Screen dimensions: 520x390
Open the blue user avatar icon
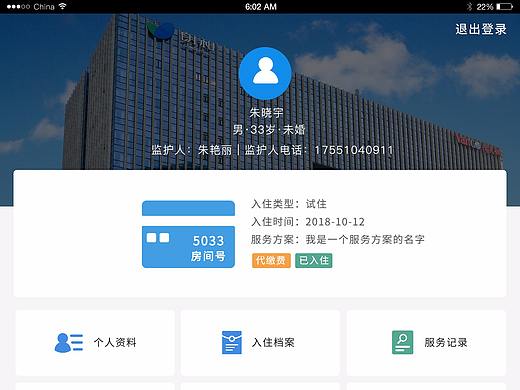tap(265, 73)
